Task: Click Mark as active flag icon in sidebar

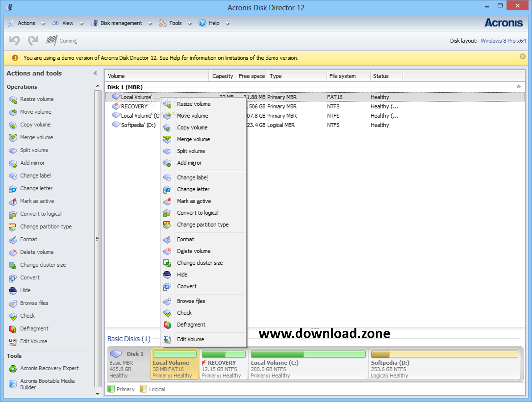Action: click(x=13, y=202)
